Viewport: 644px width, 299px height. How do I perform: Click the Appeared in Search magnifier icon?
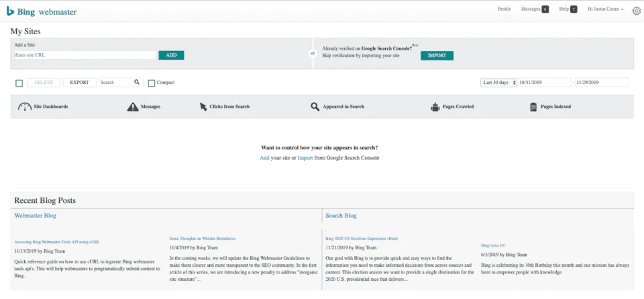click(x=315, y=107)
